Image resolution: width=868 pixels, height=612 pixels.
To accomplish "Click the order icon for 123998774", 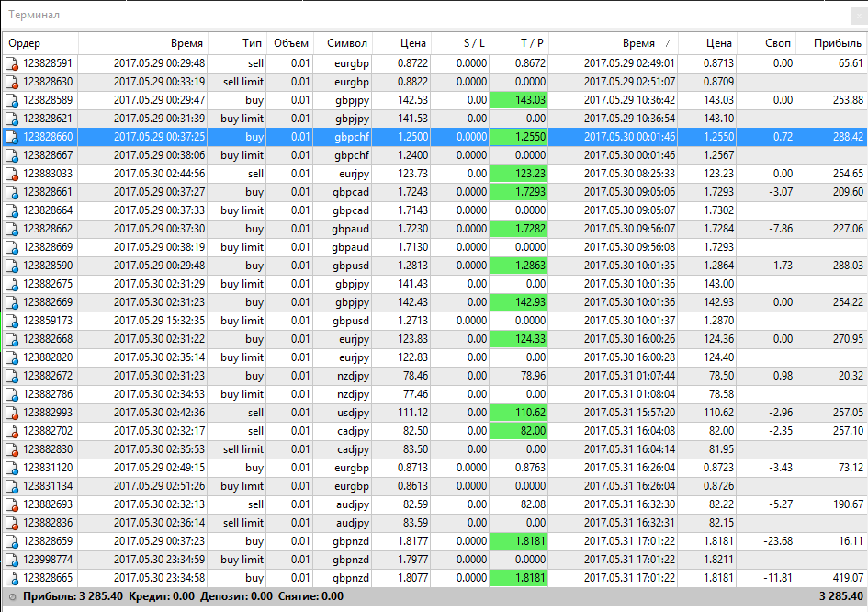I will point(12,560).
